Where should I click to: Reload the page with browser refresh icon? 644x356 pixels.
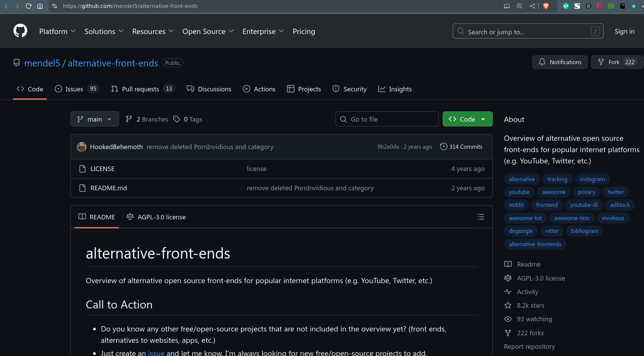(x=29, y=6)
